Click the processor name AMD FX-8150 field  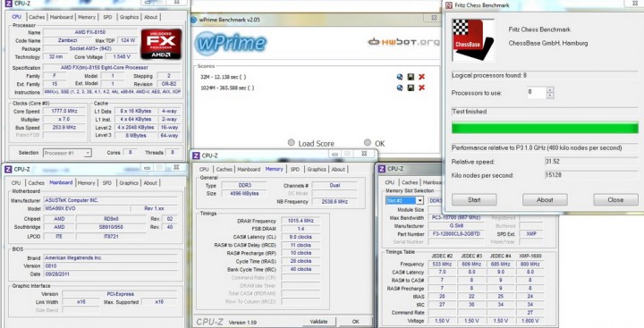[x=90, y=32]
